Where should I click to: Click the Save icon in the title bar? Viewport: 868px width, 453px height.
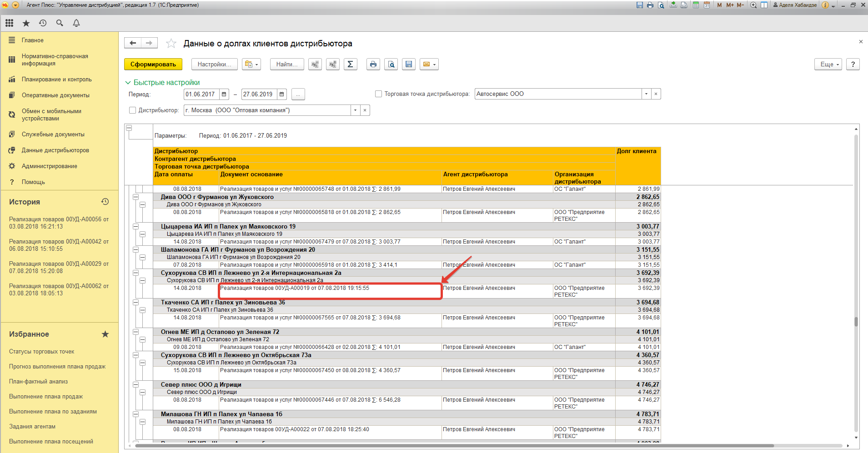pos(640,5)
